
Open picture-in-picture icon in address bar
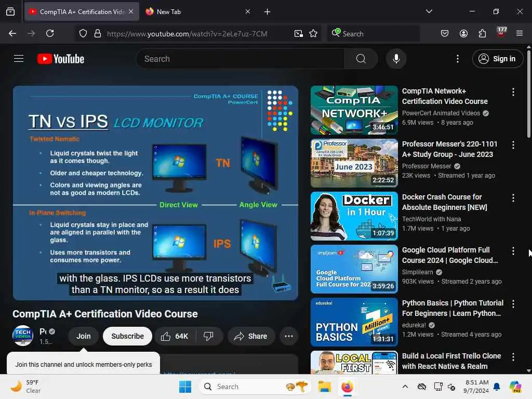[299, 33]
